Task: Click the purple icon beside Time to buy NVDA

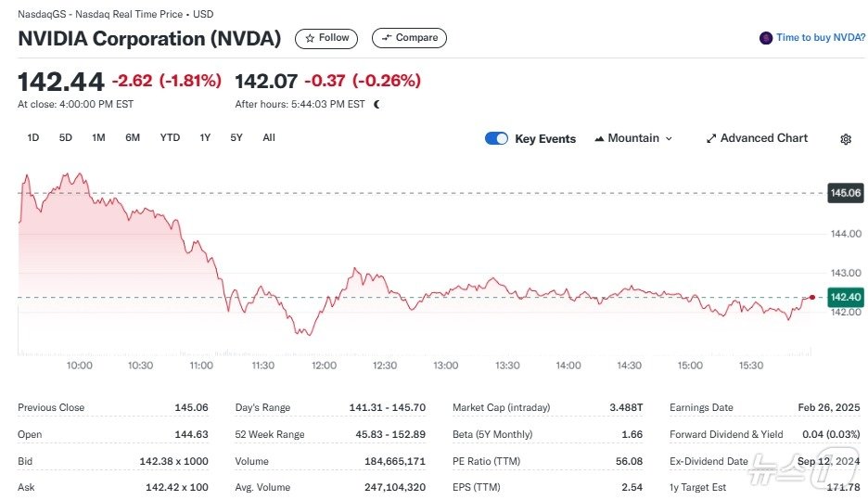Action: coord(765,38)
